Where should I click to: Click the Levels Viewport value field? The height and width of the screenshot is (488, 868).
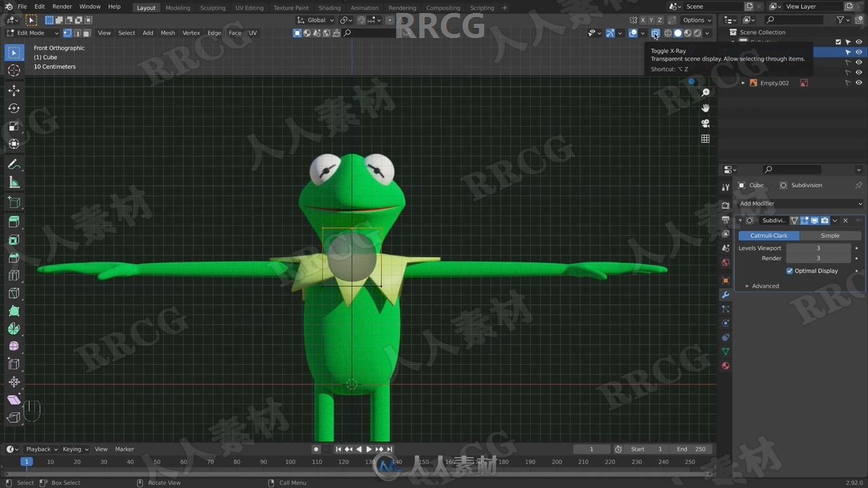(x=818, y=248)
